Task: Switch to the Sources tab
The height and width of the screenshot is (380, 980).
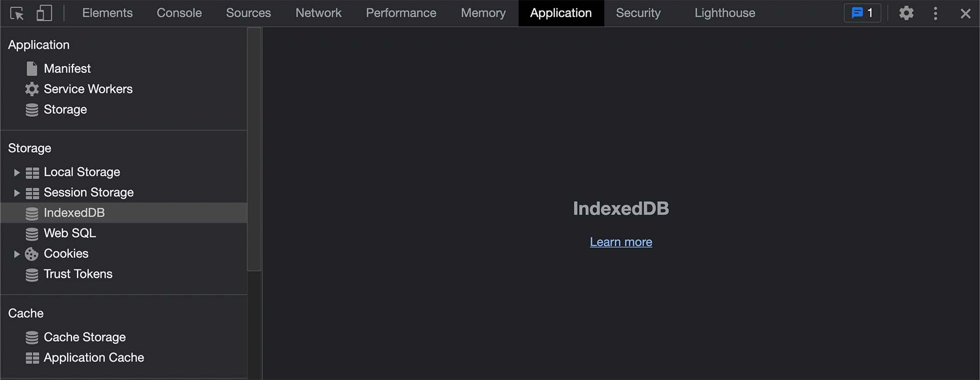Action: click(x=249, y=13)
